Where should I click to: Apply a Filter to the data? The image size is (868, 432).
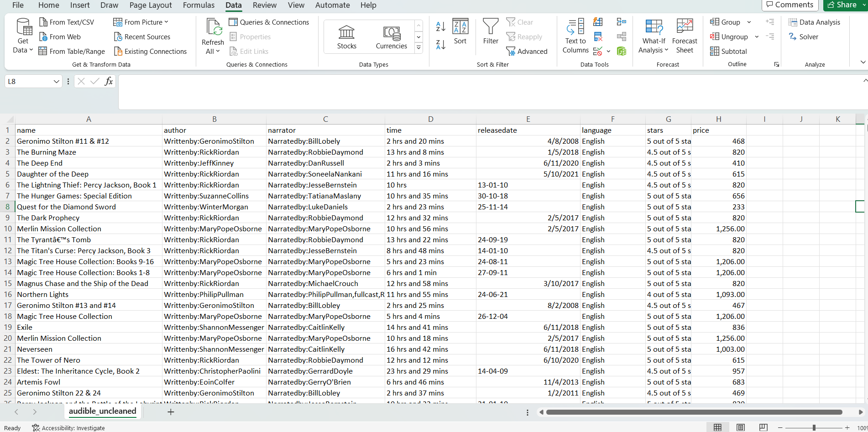[490, 33]
